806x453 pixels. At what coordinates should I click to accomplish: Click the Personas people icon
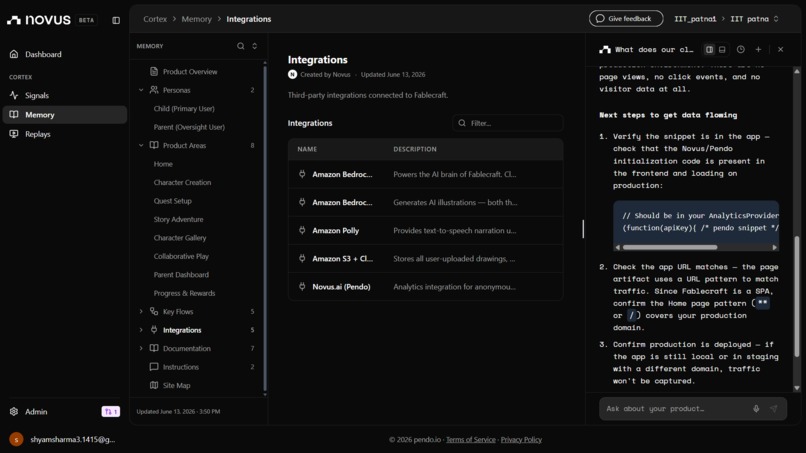pyautogui.click(x=154, y=90)
